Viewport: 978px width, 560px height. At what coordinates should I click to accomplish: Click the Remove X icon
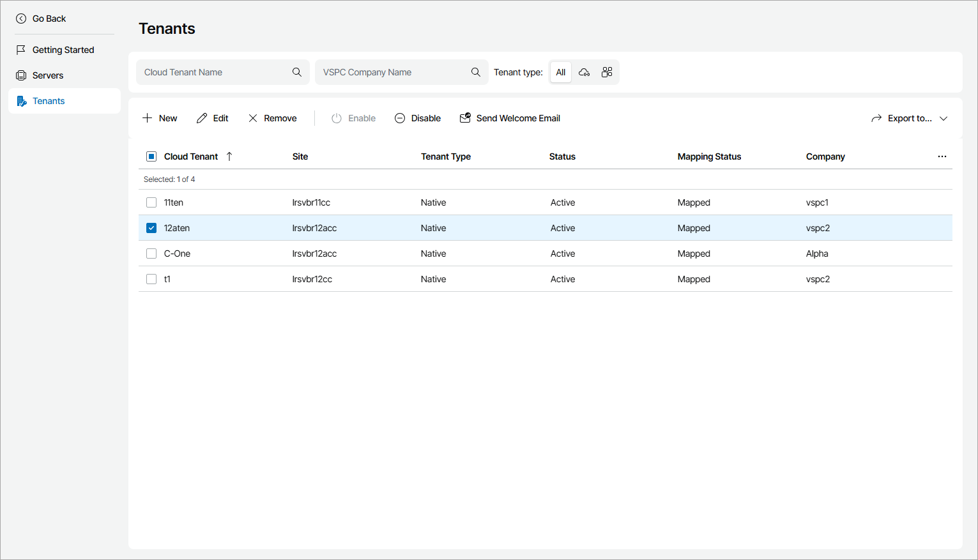pyautogui.click(x=253, y=118)
